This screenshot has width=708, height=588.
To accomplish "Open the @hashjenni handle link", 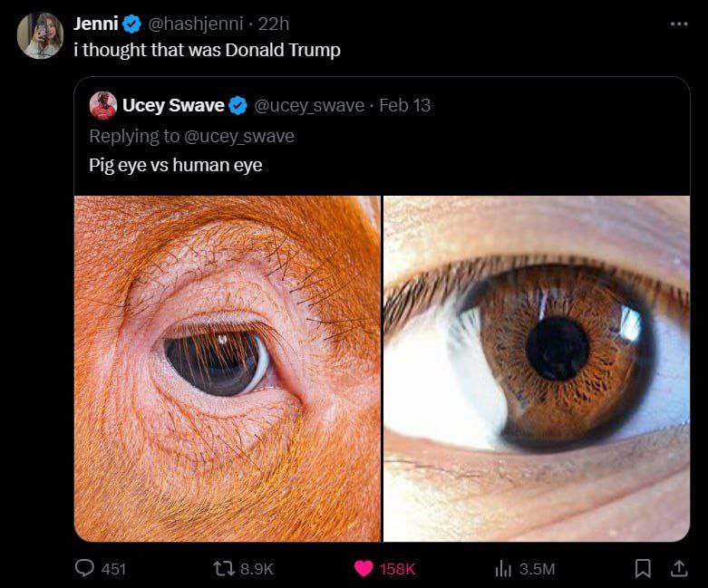I will 197,24.
